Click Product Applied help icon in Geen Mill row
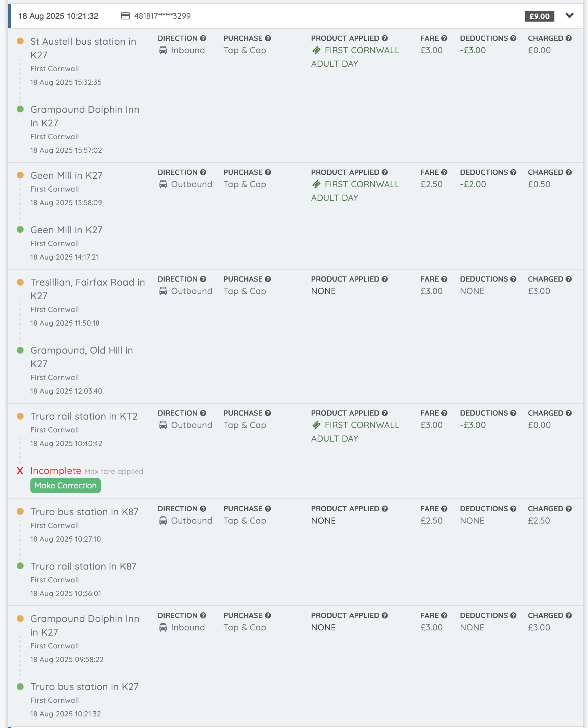The height and width of the screenshot is (728, 588). [385, 172]
